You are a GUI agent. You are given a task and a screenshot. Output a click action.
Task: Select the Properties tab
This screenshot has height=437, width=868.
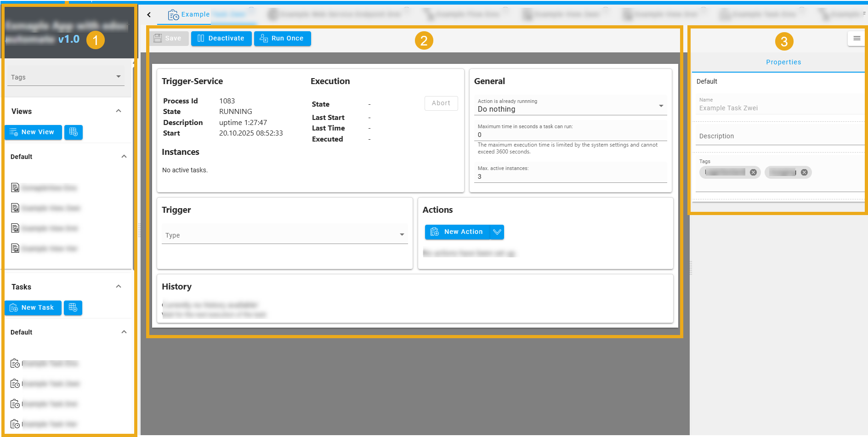(783, 62)
